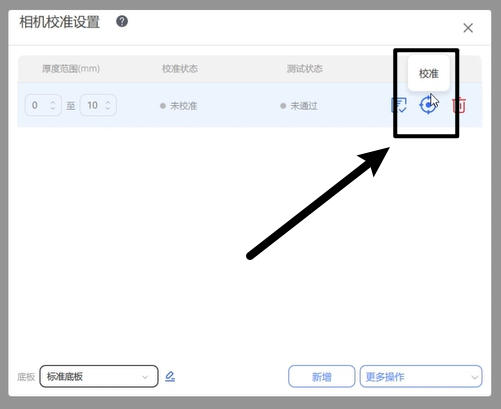The width and height of the screenshot is (501, 409).
Task: Increase maximum thickness value 10 with up arrow
Action: pos(108,102)
